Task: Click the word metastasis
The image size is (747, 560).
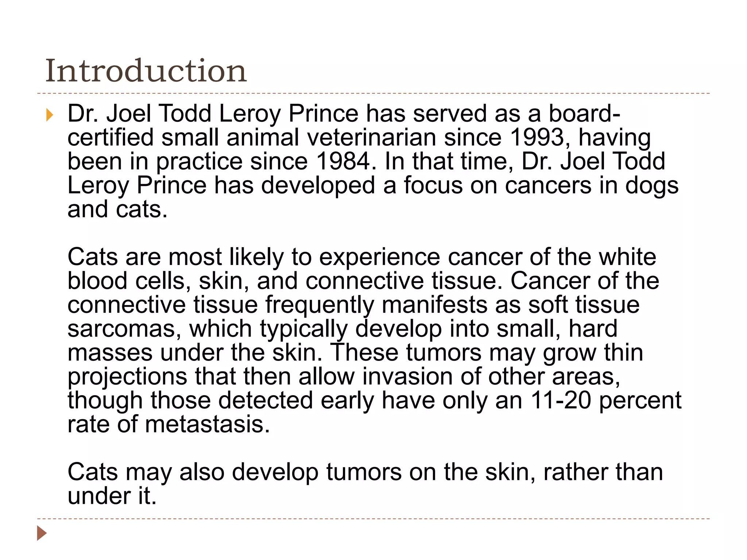Action: 207,424
